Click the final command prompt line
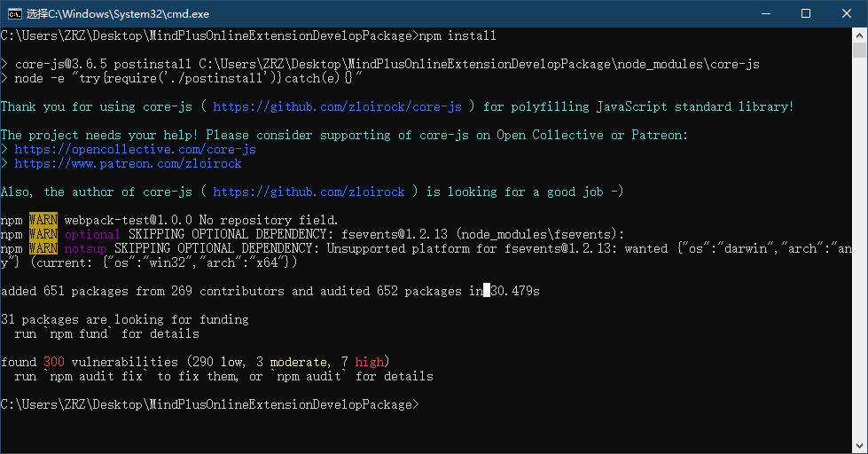Image resolution: width=868 pixels, height=454 pixels. [x=210, y=404]
